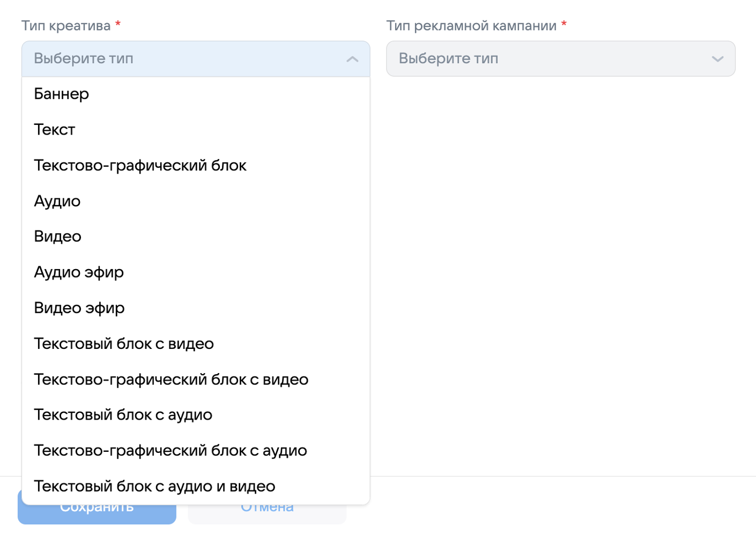Expand the Тип рекламной кампании chevron
The image size is (756, 536).
click(x=717, y=59)
